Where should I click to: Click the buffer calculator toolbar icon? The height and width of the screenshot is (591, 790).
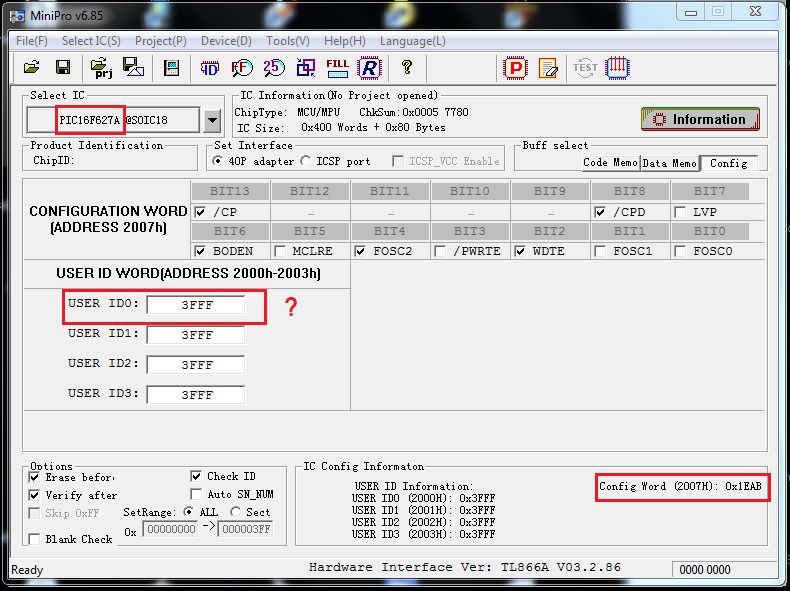pyautogui.click(x=171, y=68)
